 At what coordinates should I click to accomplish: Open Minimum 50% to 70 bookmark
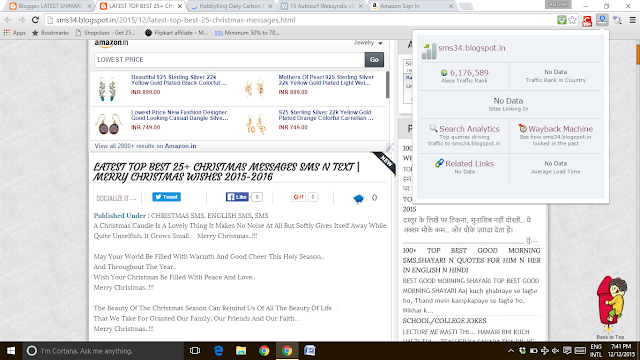pyautogui.click(x=247, y=33)
